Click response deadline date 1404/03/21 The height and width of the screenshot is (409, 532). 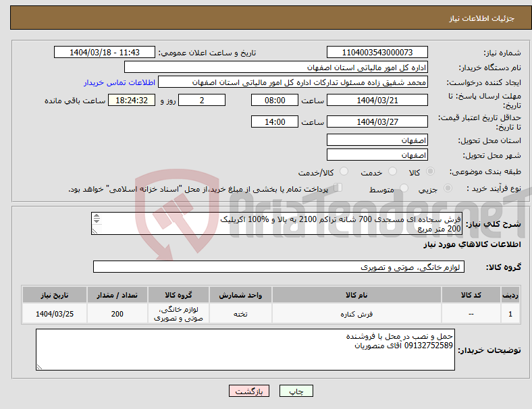tap(377, 101)
